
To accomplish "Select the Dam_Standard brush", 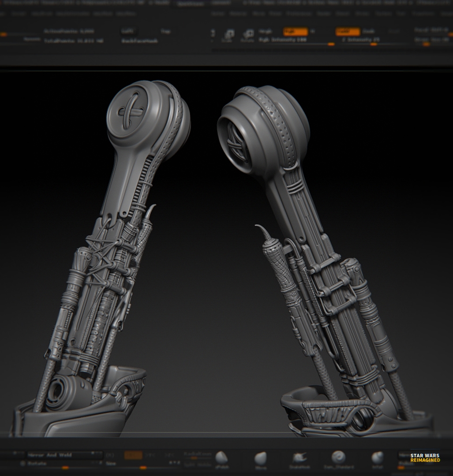I will [x=338, y=460].
